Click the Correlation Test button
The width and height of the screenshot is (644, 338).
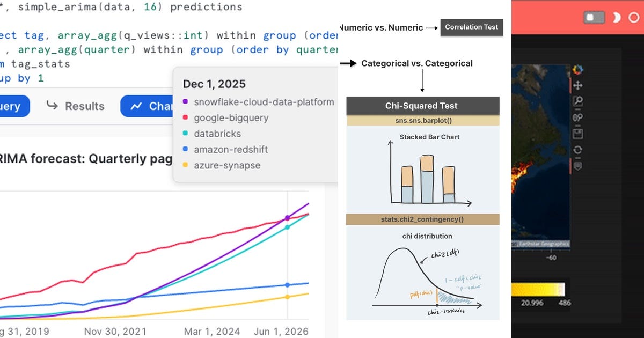pos(471,27)
